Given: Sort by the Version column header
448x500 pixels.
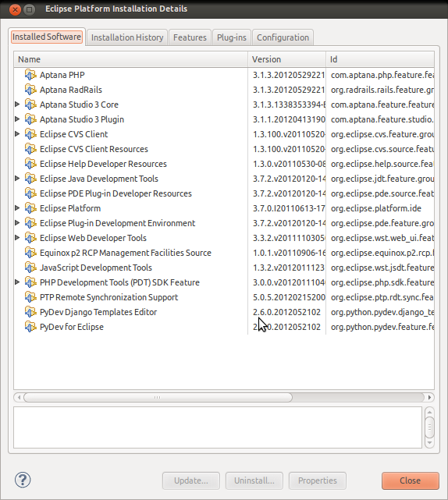Looking at the screenshot, I should click(x=287, y=59).
